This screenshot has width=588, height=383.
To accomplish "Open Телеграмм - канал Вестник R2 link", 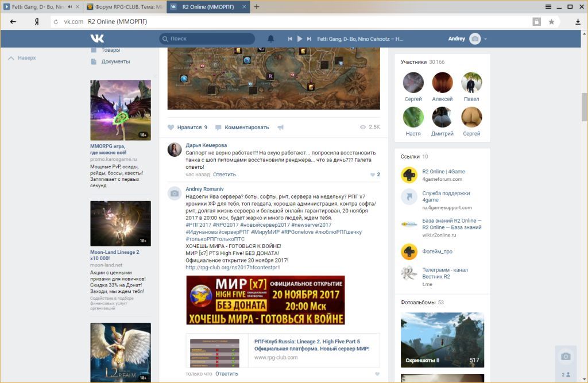I will 445,273.
